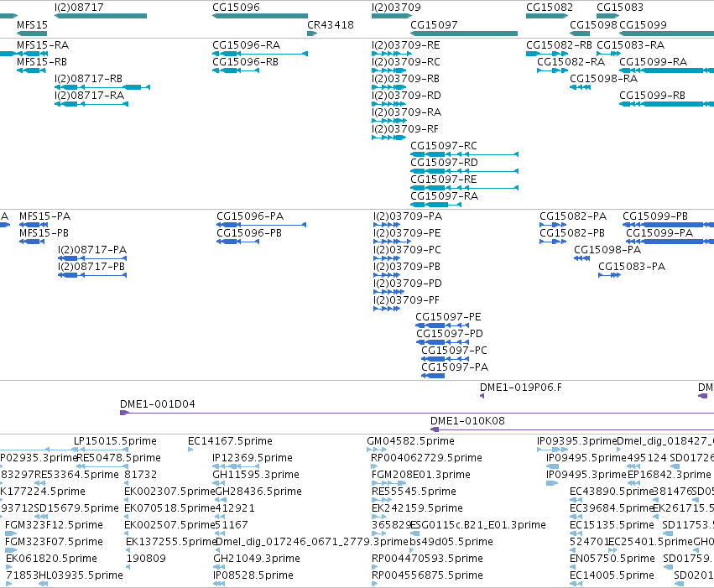Screen dimensions: 714x588
Task: Open the CG15096-PA protein label
Action: [250, 216]
